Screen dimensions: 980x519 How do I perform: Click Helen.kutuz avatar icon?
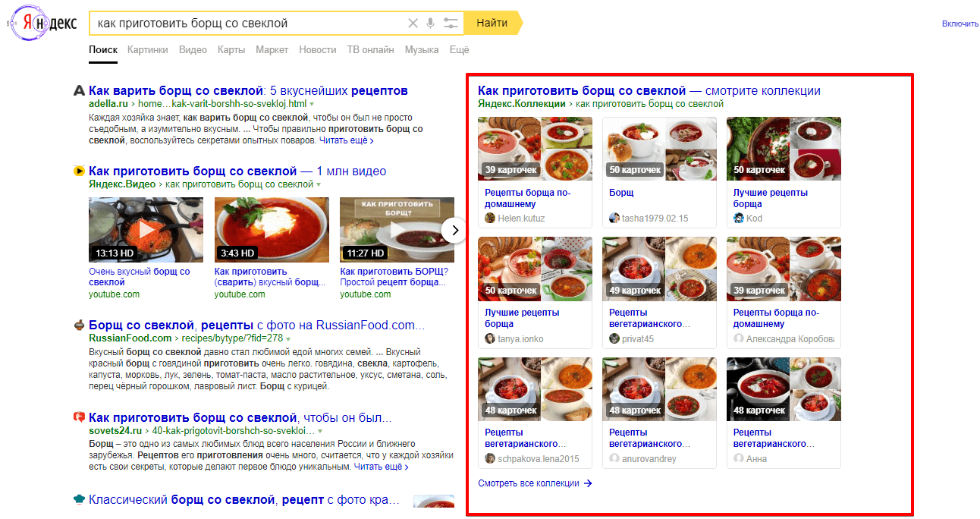pyautogui.click(x=490, y=218)
